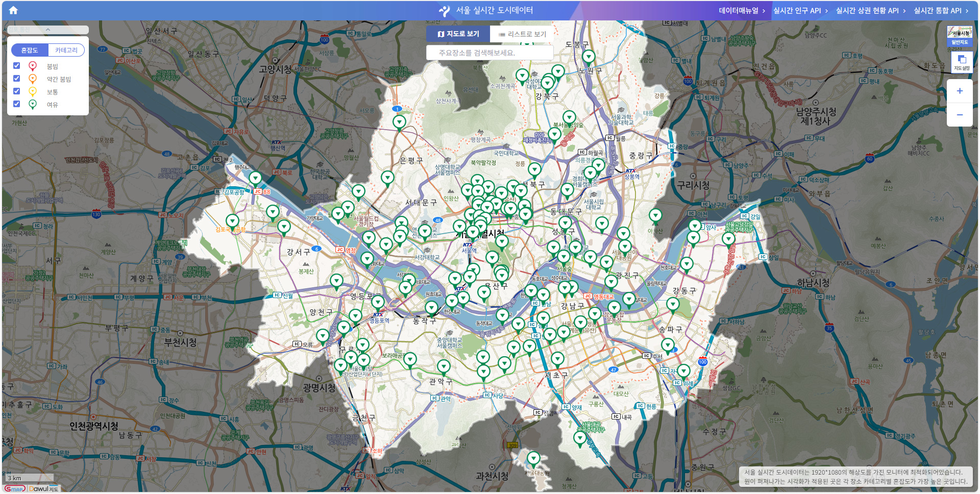The height and width of the screenshot is (494, 980).
Task: Open the marker above 관악구 label
Action: pos(444,366)
